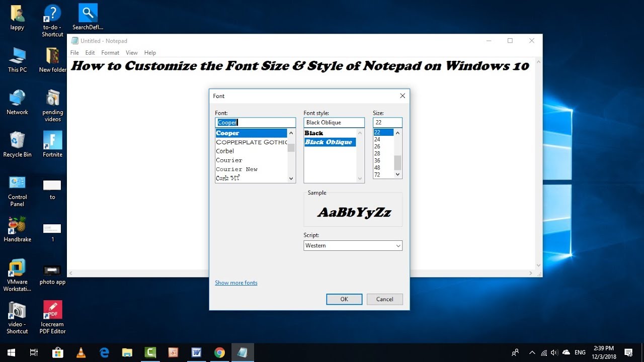This screenshot has width=644, height=362.
Task: Open Word from the taskbar
Action: coord(196,352)
